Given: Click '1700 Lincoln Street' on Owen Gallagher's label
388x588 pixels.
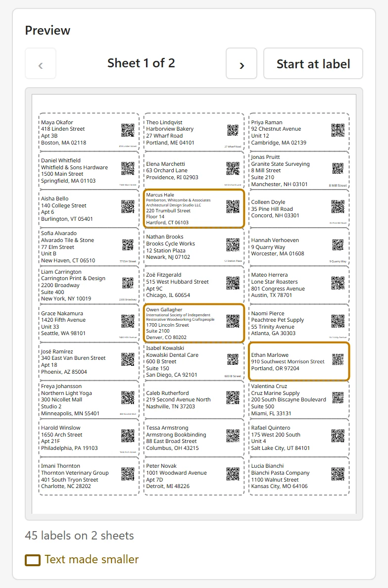Looking at the screenshot, I should point(168,325).
